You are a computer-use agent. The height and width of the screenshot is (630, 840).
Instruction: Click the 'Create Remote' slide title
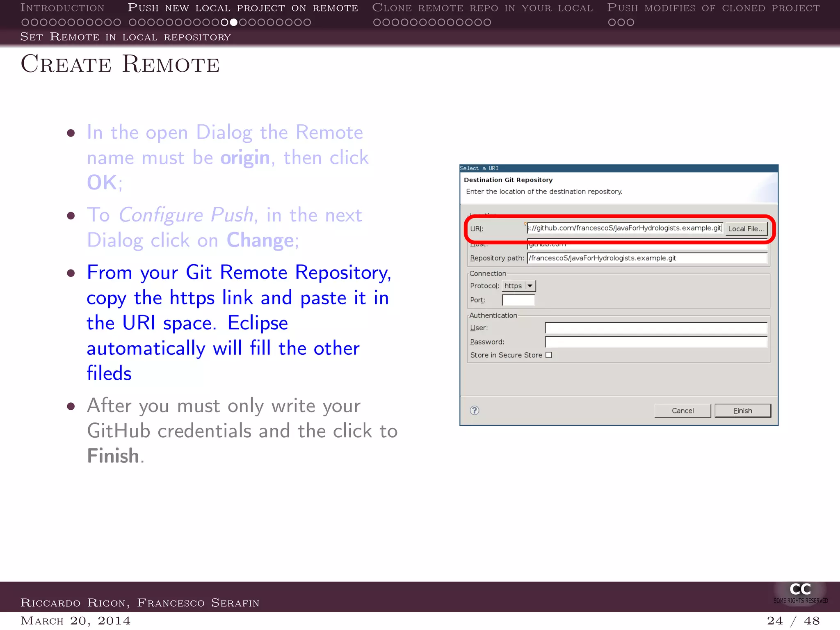coord(120,64)
